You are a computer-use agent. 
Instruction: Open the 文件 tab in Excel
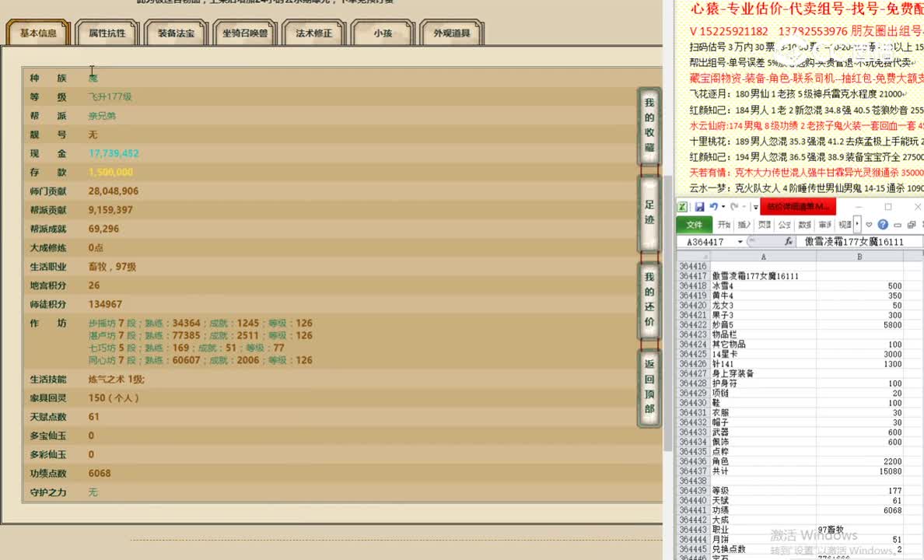click(x=694, y=224)
